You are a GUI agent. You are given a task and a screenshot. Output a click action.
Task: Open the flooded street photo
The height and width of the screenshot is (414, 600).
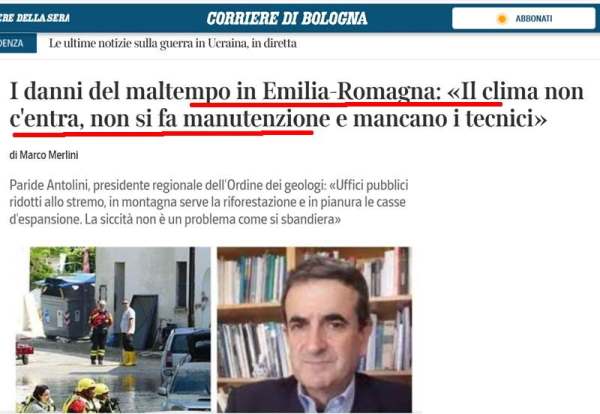(x=113, y=329)
